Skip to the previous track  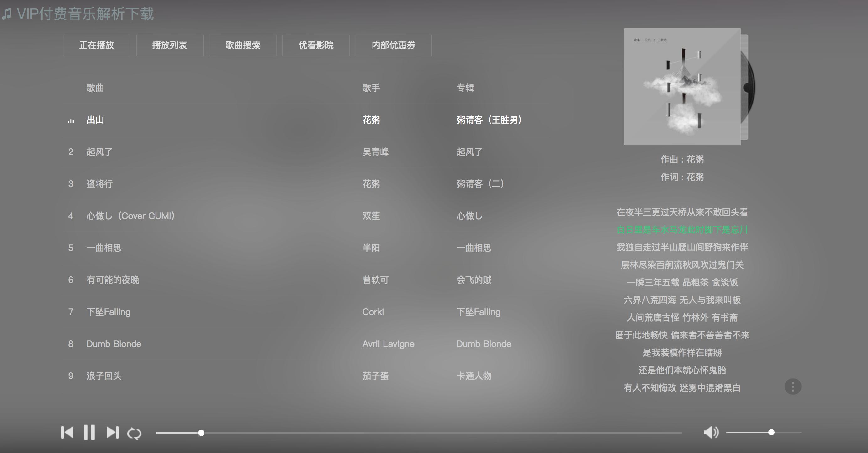68,432
